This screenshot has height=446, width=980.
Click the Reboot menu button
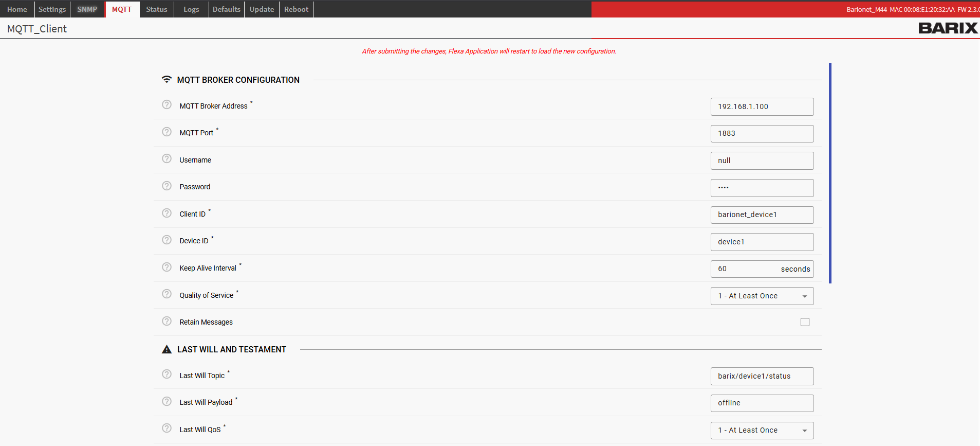point(296,9)
